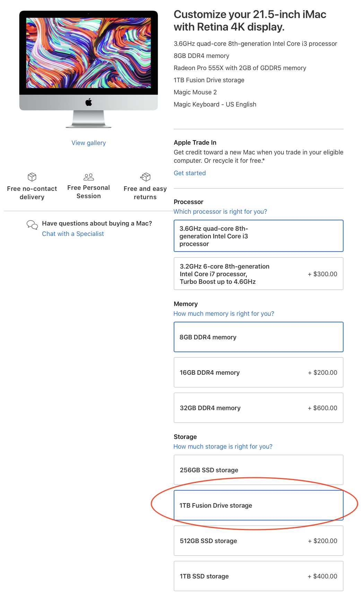
Task: Click the 1TB Fusion Drive storage summary line
Action: pos(209,80)
